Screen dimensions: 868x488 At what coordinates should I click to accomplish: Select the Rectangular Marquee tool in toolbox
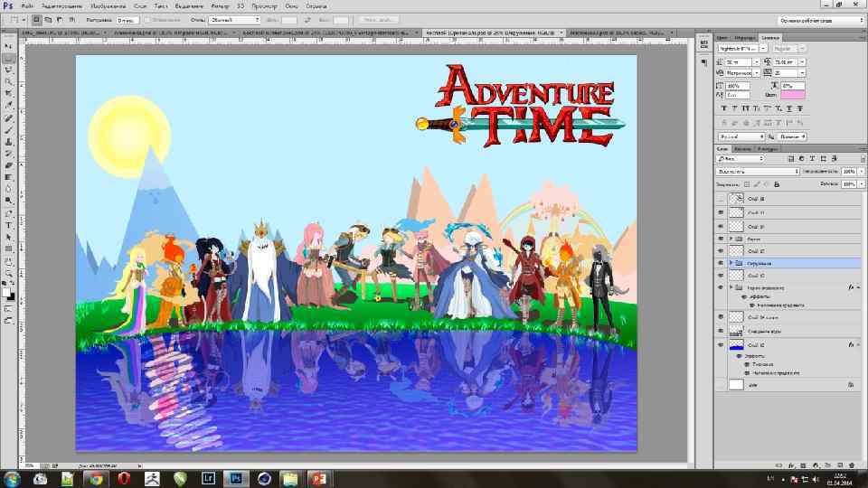tap(8, 58)
